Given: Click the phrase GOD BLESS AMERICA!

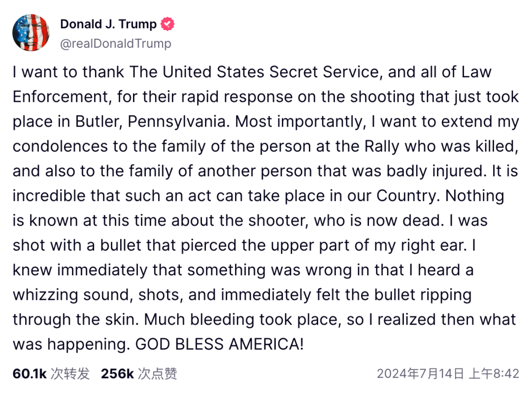Looking at the screenshot, I should [x=220, y=344].
